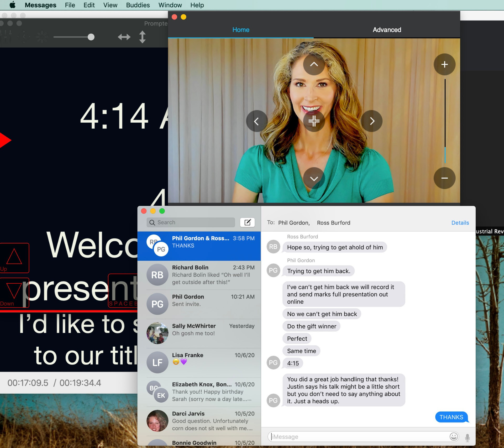
Task: Click the horizontal flip arrows in prompter
Action: point(124,37)
